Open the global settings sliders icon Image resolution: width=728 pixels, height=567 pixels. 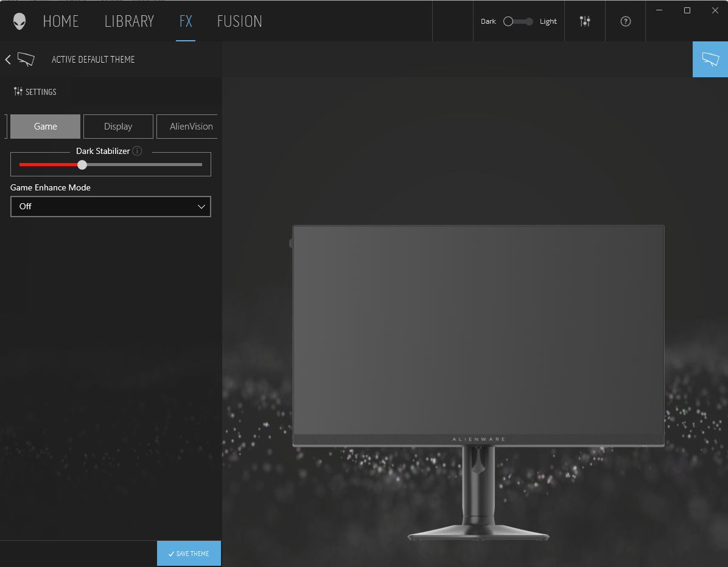tap(585, 21)
